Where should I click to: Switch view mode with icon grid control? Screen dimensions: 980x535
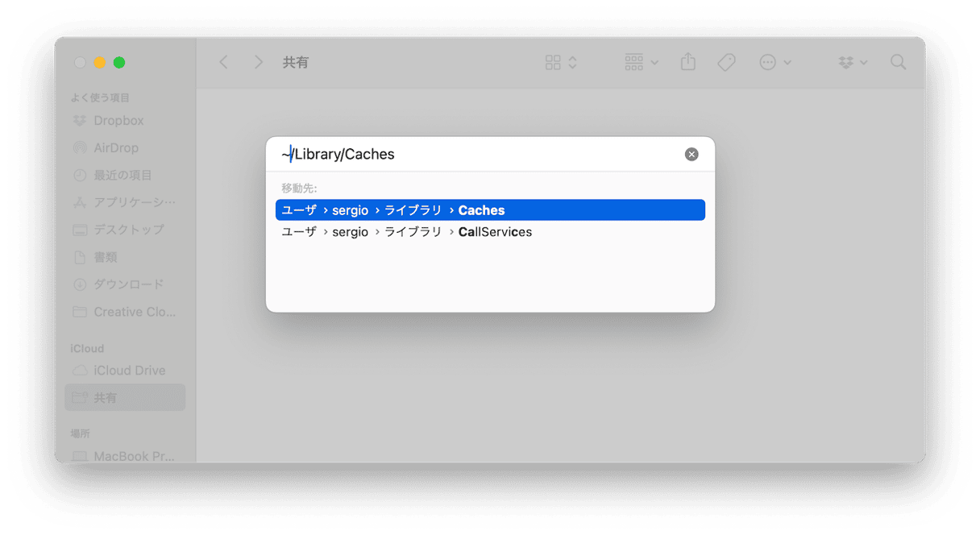(x=561, y=62)
